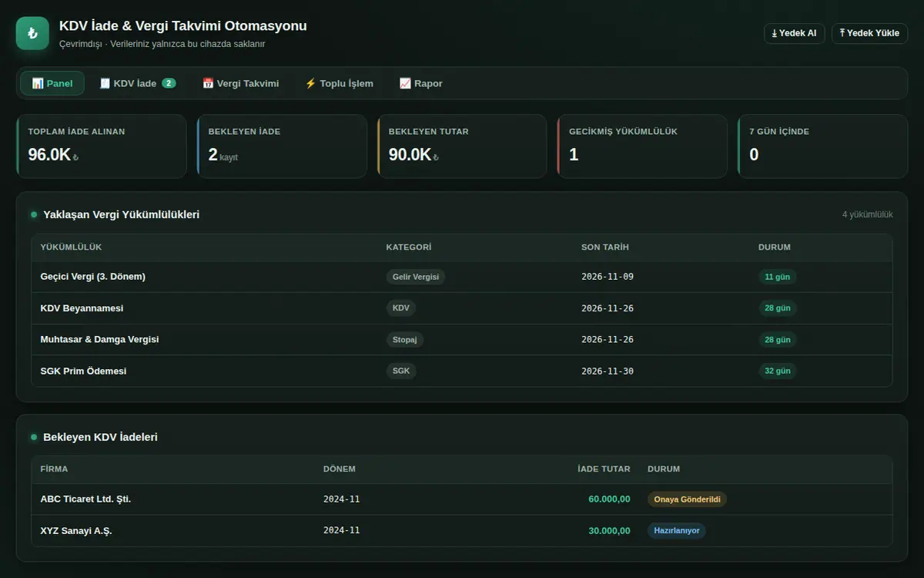924x578 pixels.
Task: Go to the Toplu İşlem tab
Action: pyautogui.click(x=339, y=83)
